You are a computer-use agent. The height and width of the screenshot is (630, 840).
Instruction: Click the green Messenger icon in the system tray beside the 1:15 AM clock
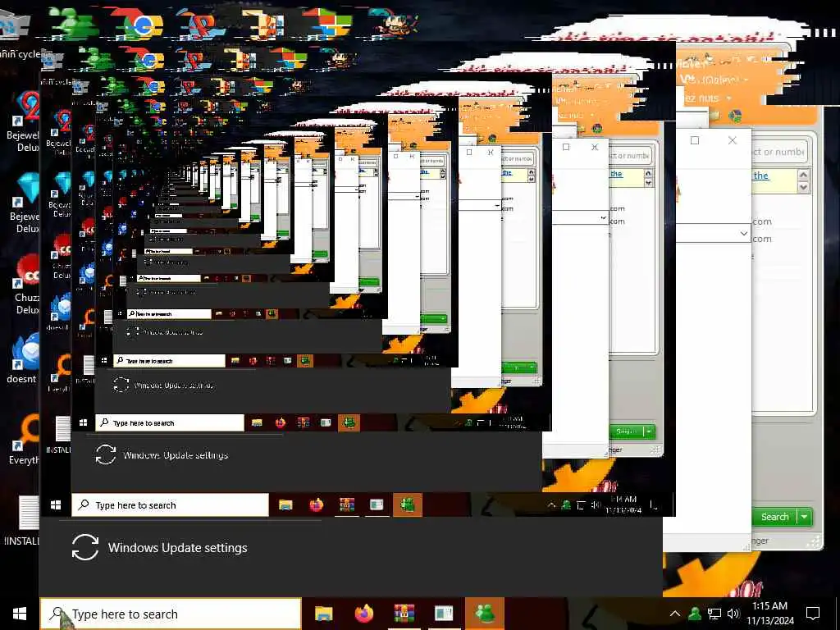695,614
